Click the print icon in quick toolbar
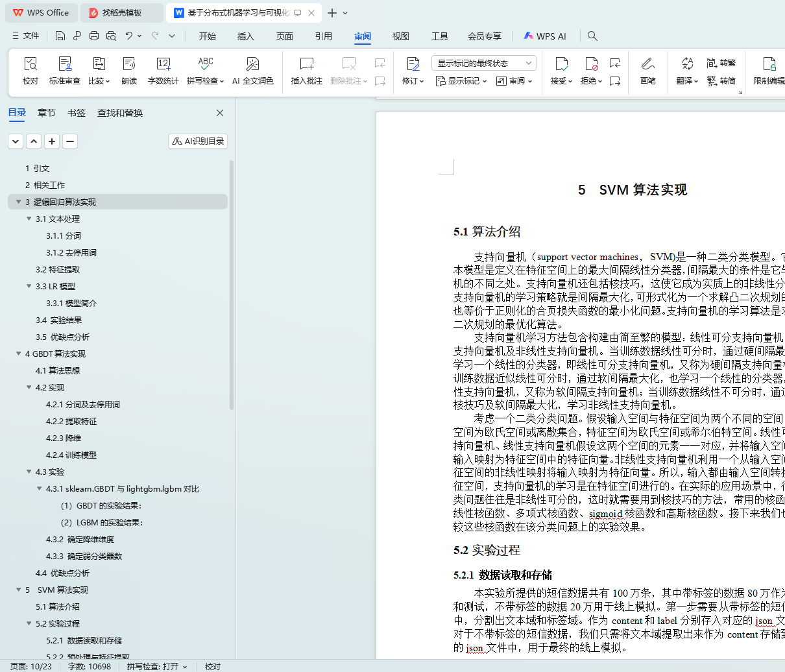This screenshot has height=672, width=785. [94, 36]
